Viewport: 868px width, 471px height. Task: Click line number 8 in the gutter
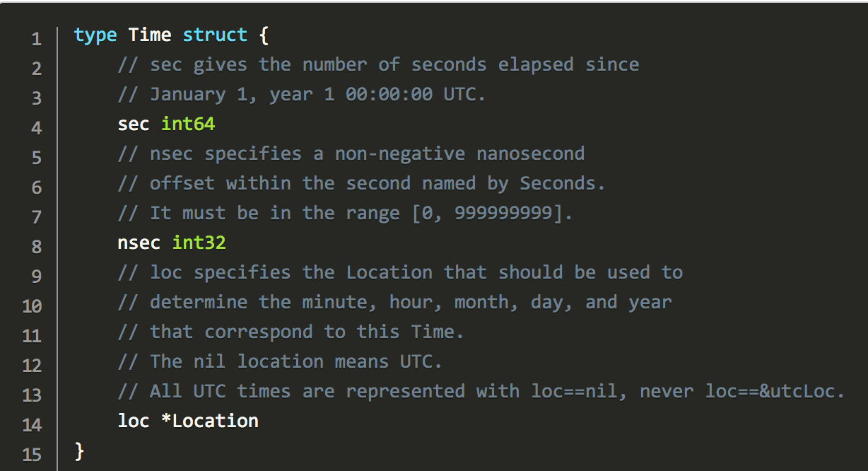(36, 246)
